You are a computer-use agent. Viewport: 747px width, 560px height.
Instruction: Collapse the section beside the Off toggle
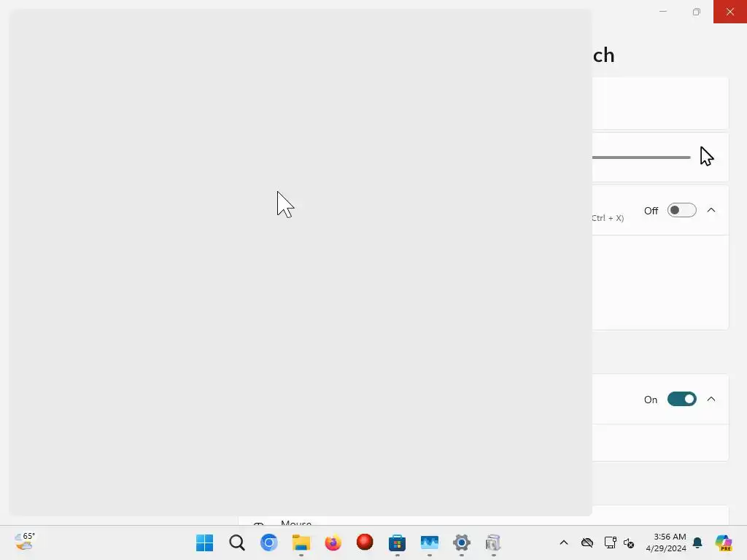(711, 210)
